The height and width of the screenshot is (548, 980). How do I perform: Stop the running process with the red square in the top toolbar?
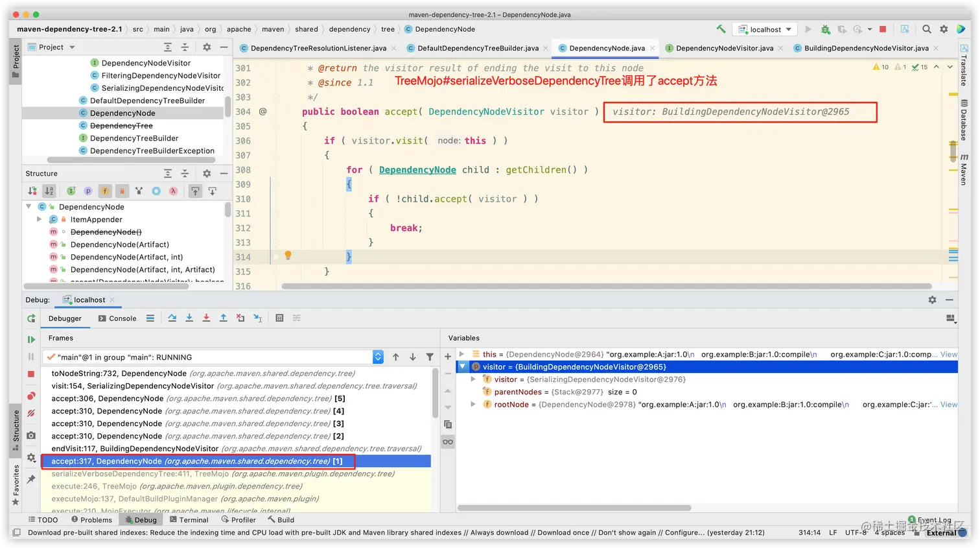pos(882,29)
